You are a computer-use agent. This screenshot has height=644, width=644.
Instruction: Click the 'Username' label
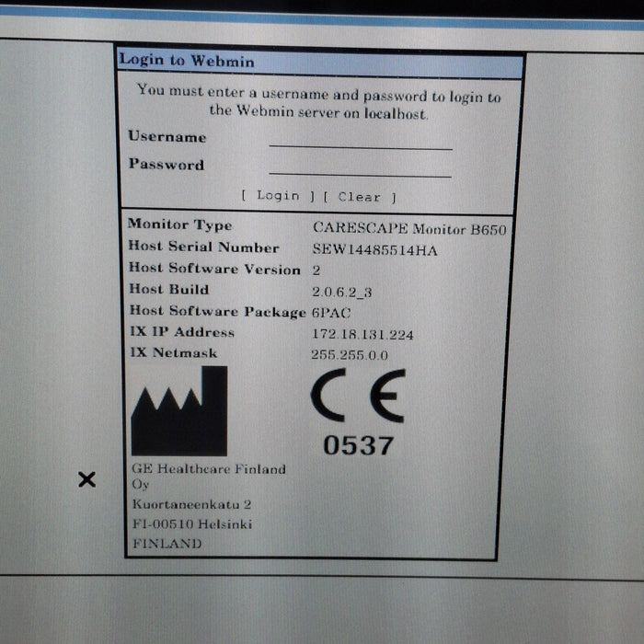click(167, 136)
